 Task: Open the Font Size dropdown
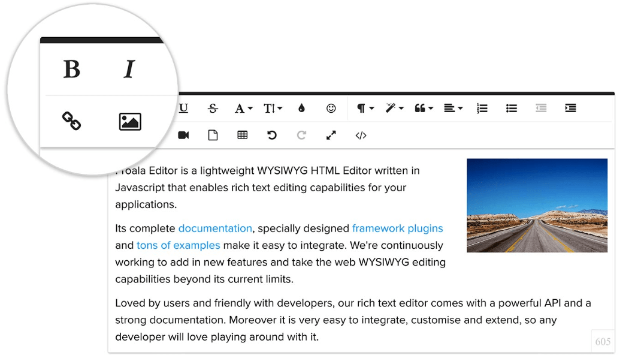point(273,109)
